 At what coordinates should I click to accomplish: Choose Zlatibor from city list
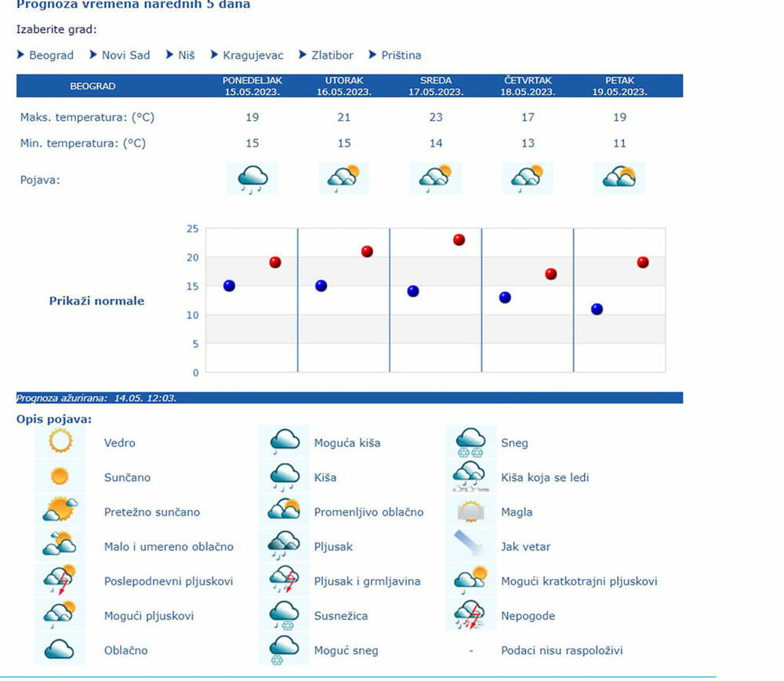point(332,55)
